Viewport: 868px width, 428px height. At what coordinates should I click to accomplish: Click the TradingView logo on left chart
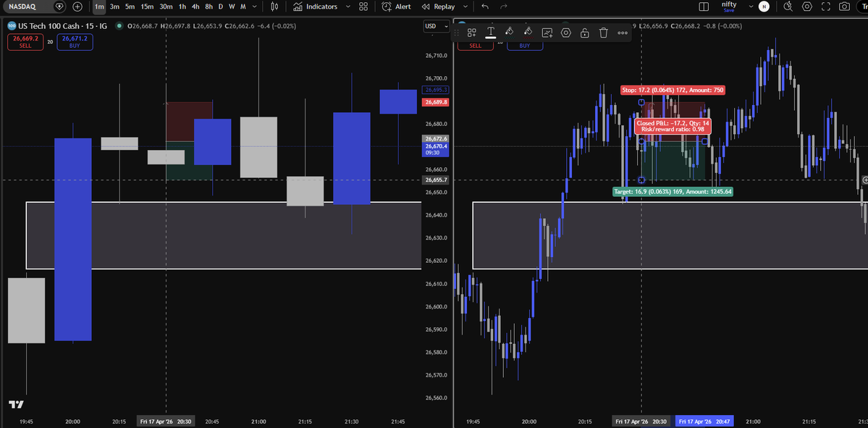[16, 404]
